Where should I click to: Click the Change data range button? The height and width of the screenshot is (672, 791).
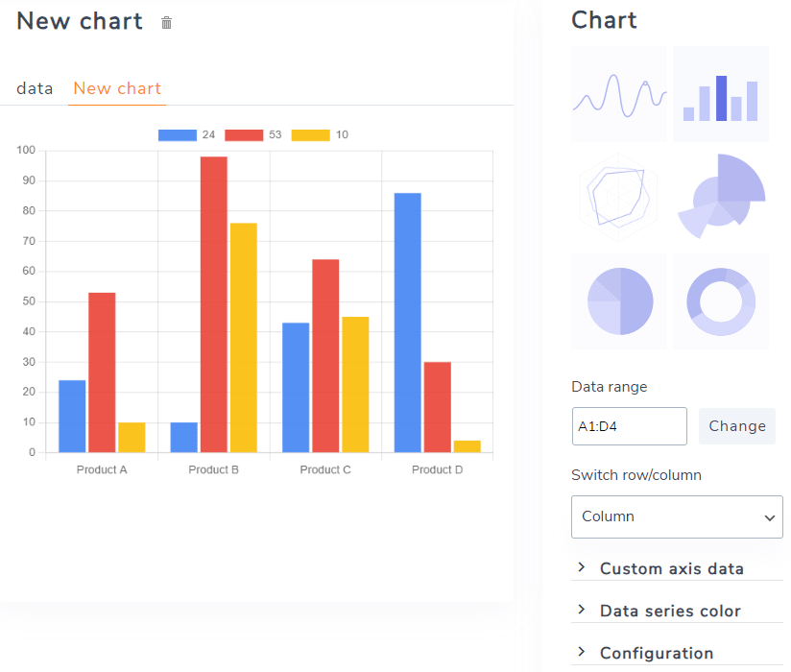[736, 426]
